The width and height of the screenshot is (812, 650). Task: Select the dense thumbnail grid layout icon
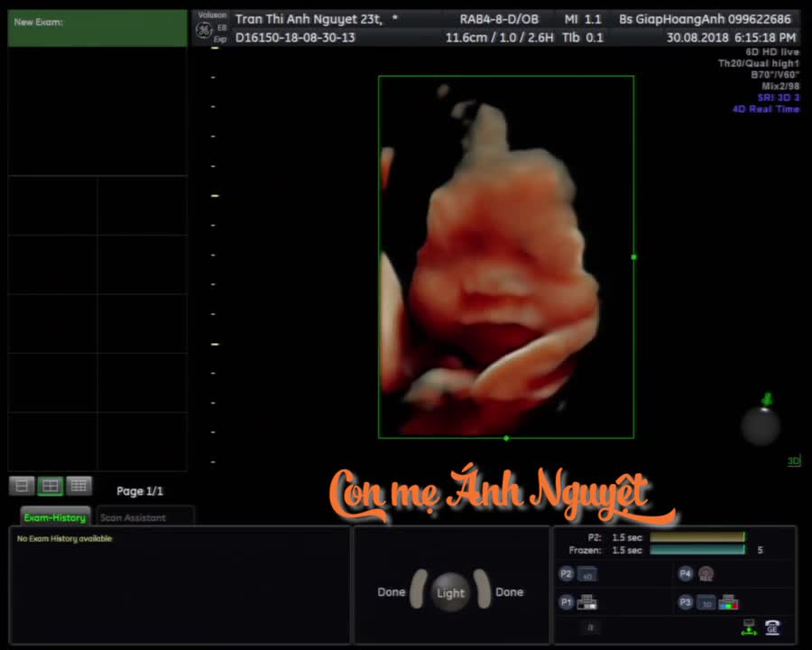tap(78, 486)
